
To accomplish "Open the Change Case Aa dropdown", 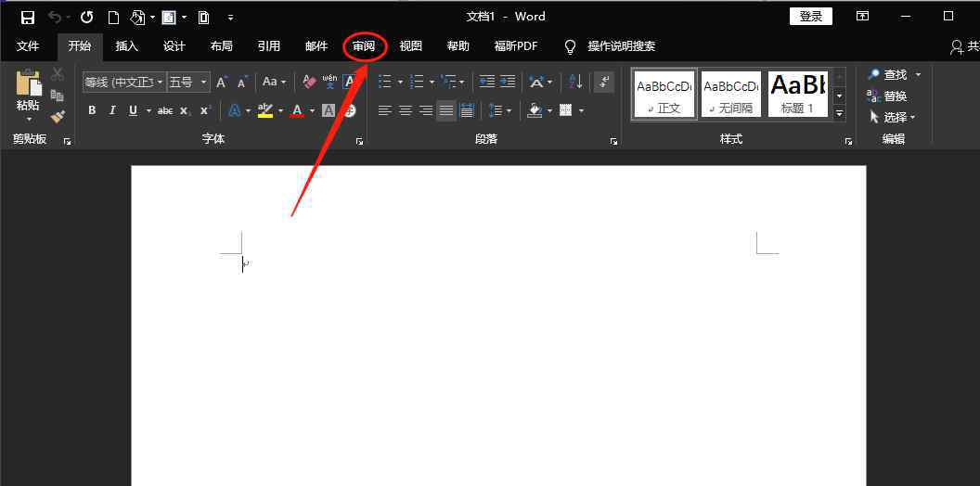I will [x=275, y=82].
